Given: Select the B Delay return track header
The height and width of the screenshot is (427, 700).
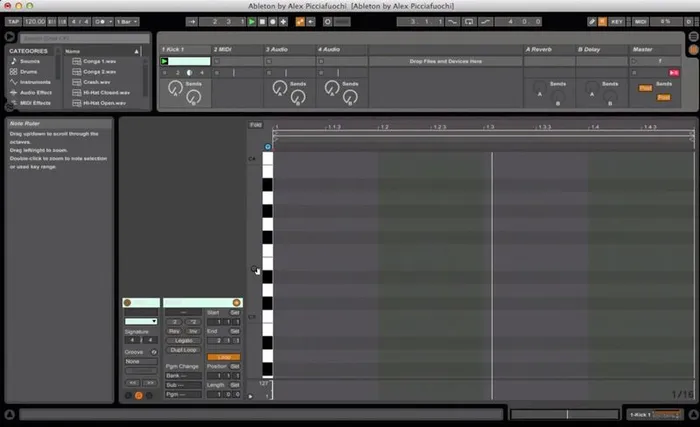Looking at the screenshot, I should click(602, 49).
